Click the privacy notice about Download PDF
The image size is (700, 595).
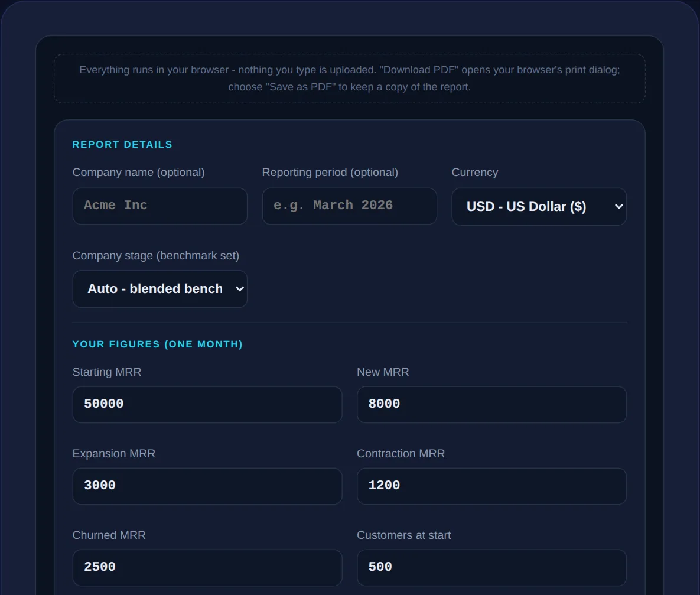click(x=350, y=79)
